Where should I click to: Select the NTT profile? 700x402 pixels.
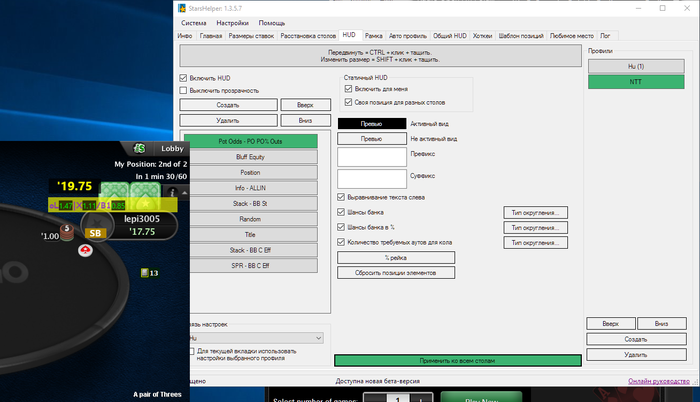(636, 82)
